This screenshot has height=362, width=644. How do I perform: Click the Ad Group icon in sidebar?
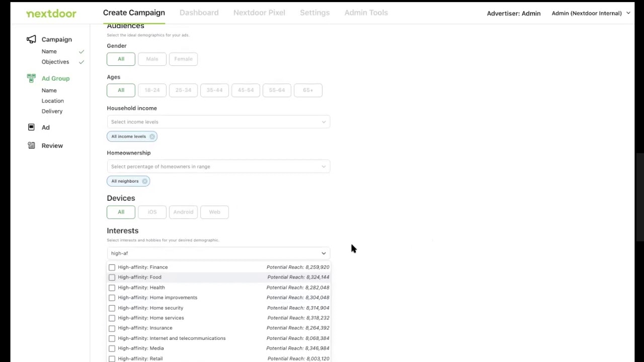tap(31, 78)
